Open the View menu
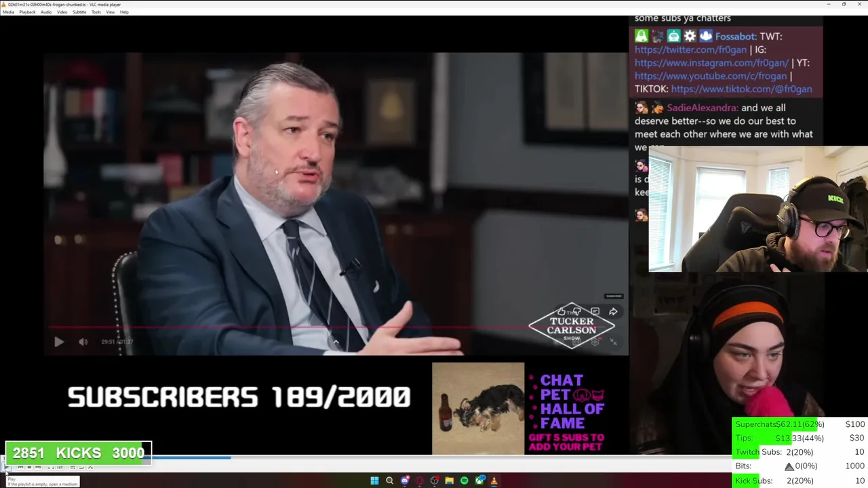This screenshot has width=868, height=488. [111, 12]
